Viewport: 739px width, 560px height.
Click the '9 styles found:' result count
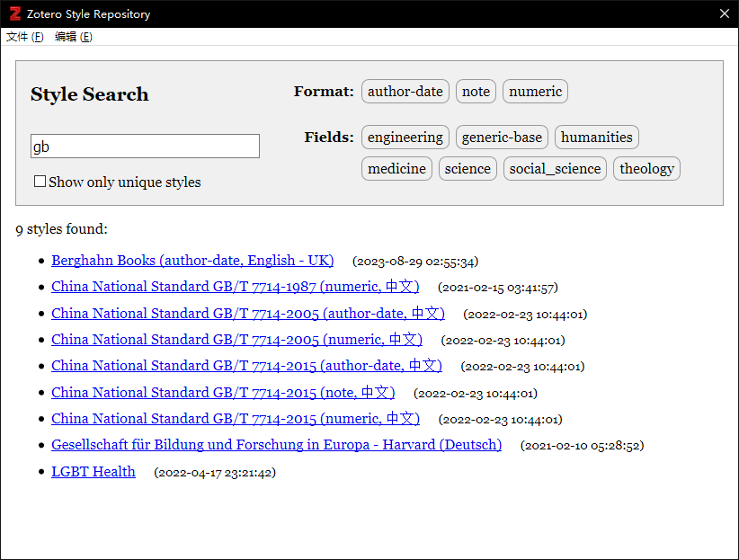pyautogui.click(x=62, y=229)
